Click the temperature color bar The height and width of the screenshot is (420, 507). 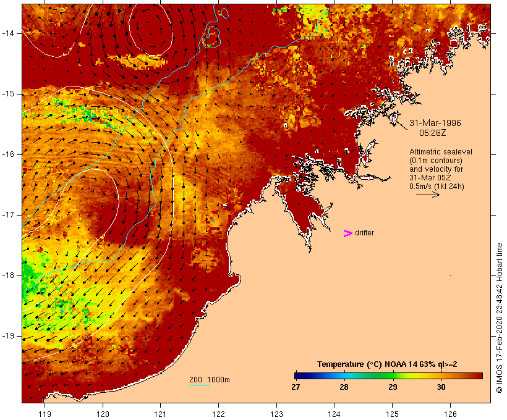coord(388,376)
